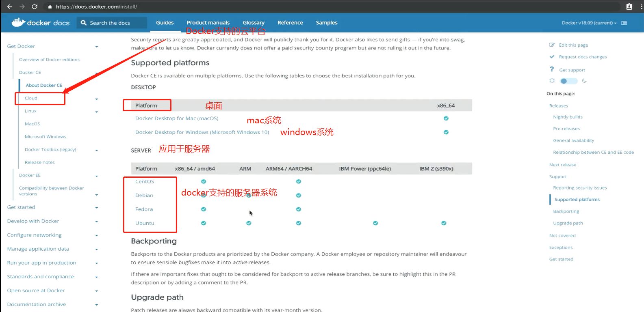
Task: Click the Get support question mark icon
Action: pos(552,69)
